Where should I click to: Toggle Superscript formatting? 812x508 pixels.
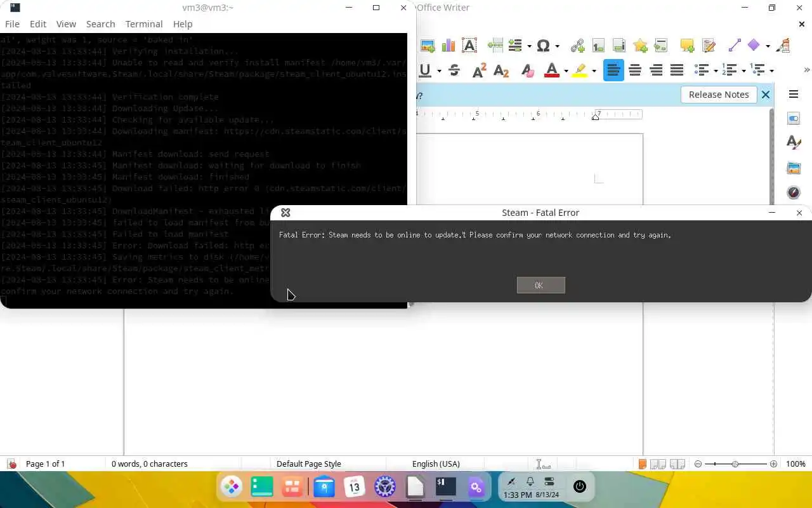[480, 70]
